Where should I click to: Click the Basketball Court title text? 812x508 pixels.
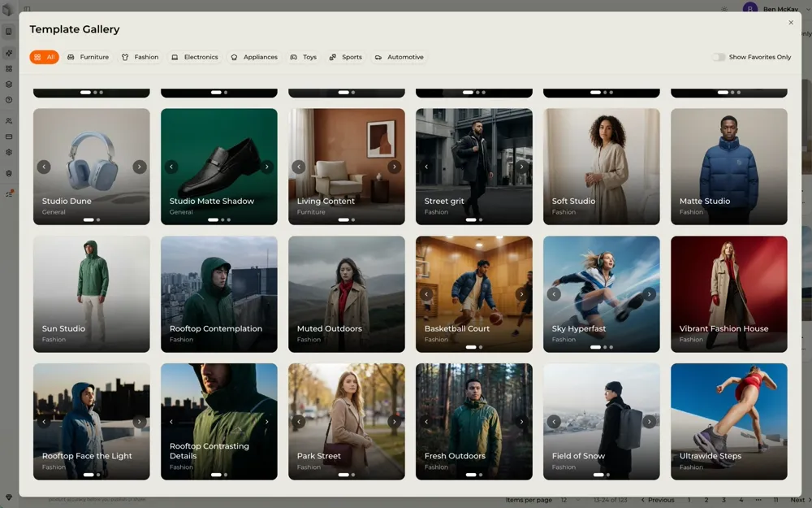point(456,328)
